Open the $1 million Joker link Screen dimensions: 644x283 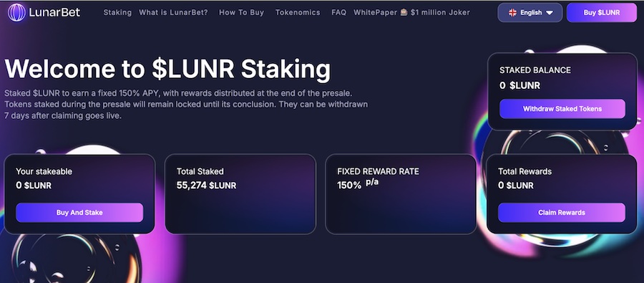440,12
